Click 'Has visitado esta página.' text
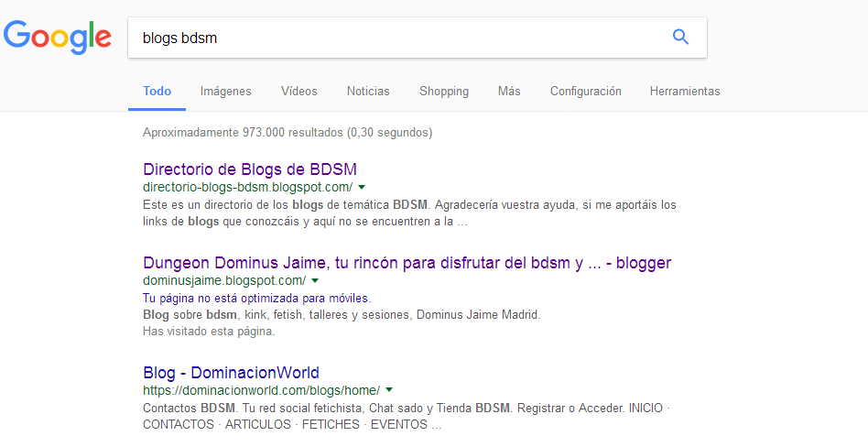This screenshot has height=447, width=868. [209, 332]
